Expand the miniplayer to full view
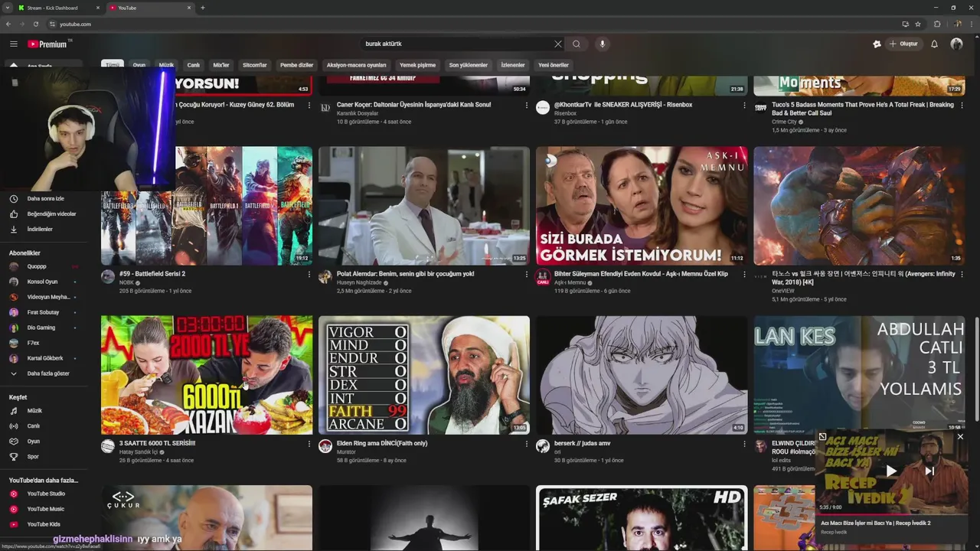This screenshot has height=551, width=980. click(x=822, y=437)
